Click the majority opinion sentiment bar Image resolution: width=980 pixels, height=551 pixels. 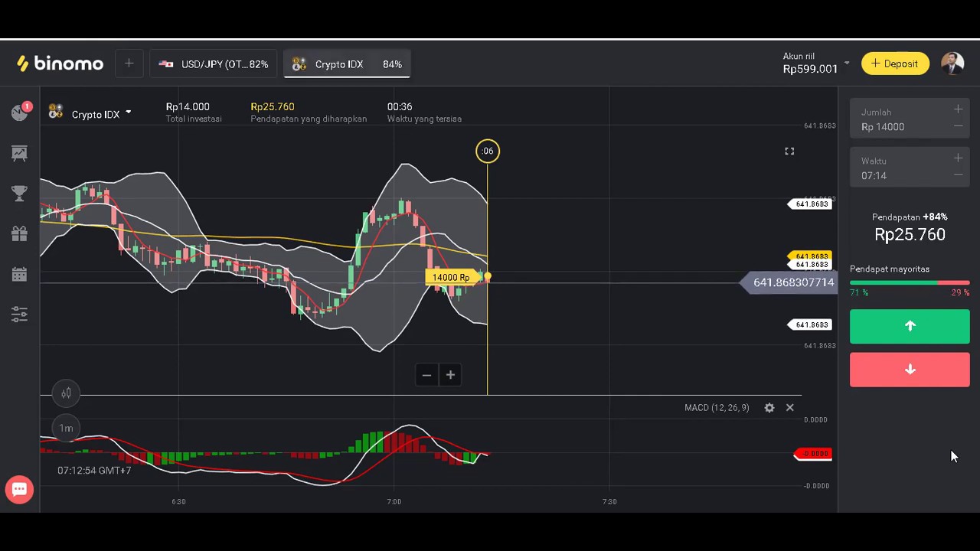910,283
